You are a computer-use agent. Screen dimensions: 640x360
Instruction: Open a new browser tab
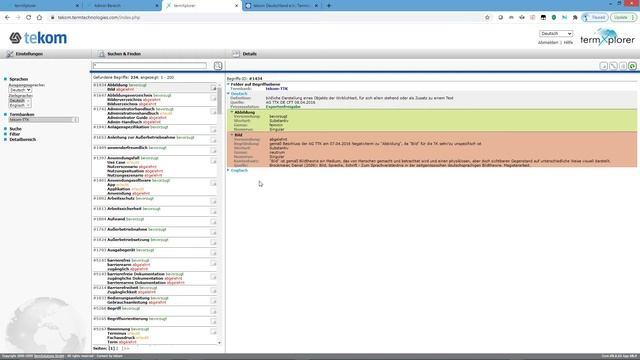(329, 6)
